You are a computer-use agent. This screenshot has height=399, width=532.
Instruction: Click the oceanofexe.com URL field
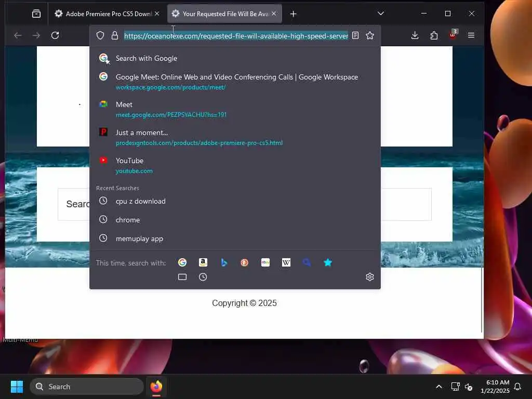click(236, 36)
